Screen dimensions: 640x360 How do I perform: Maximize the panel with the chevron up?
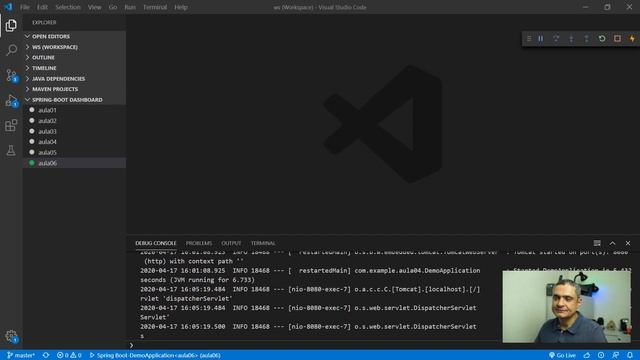[613, 243]
